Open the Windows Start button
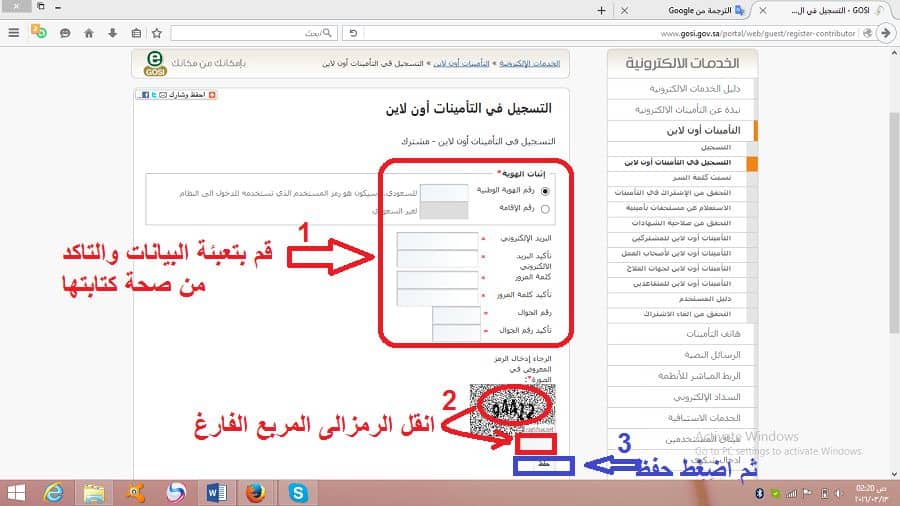 16,493
